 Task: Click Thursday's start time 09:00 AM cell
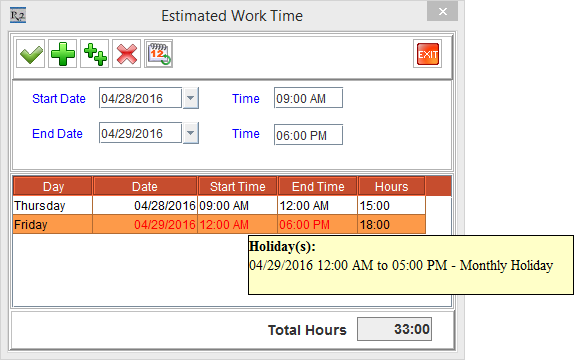pos(238,205)
